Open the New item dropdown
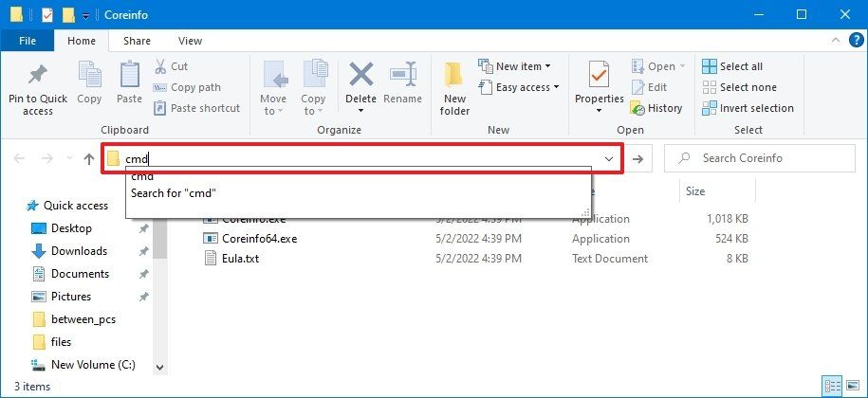Viewport: 868px width, 398px height. coord(515,66)
